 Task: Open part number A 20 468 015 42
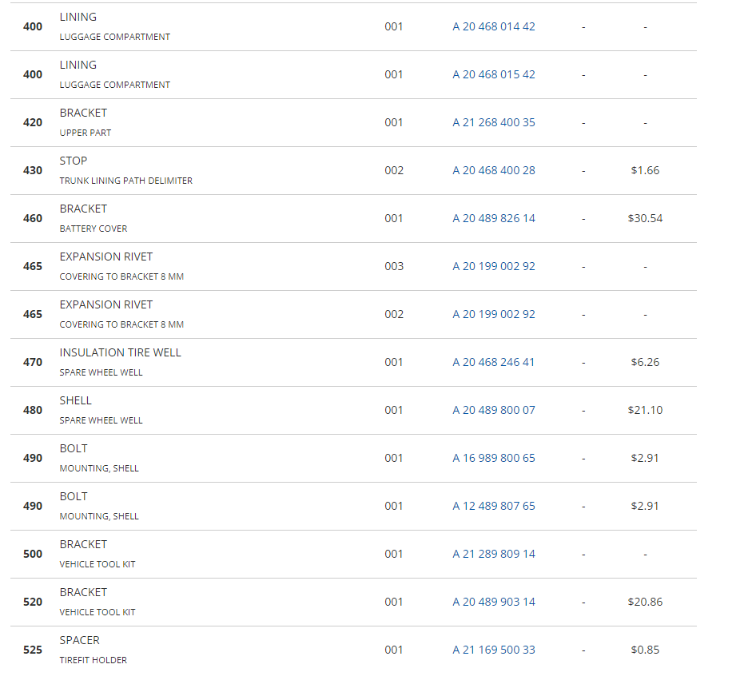[x=494, y=75]
